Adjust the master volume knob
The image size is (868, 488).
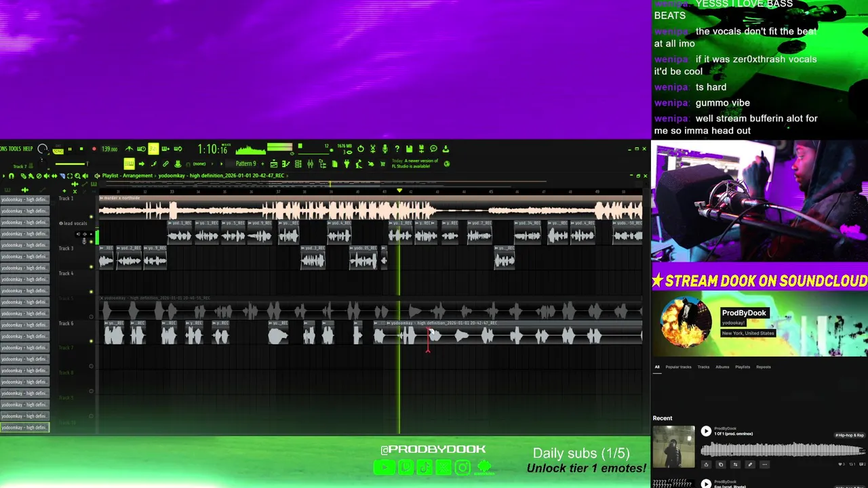43,148
